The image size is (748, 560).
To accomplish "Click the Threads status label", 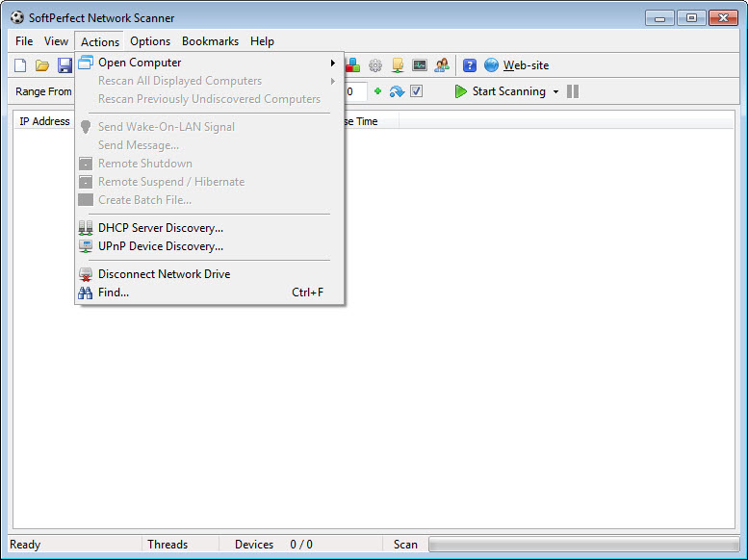I will tap(168, 545).
